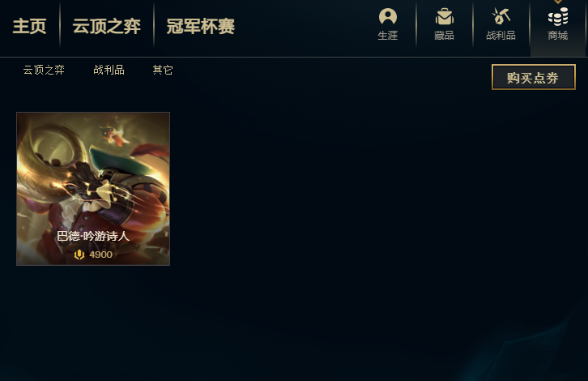Click the 4900 price label
The width and height of the screenshot is (588, 381).
tap(101, 255)
